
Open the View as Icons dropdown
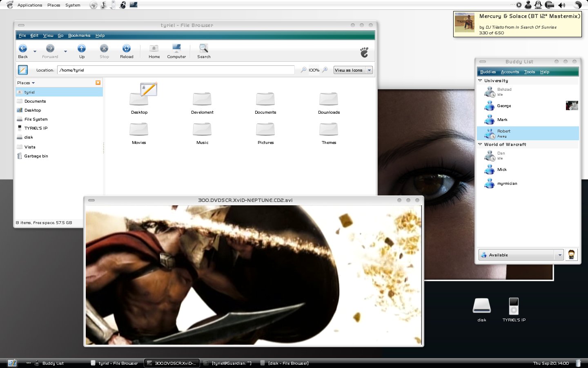coord(353,70)
